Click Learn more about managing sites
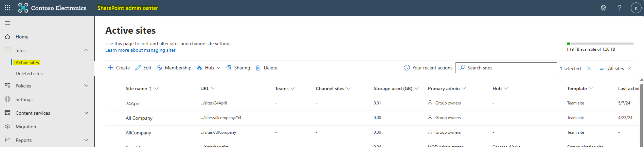This screenshot has width=644, height=147. point(141,50)
